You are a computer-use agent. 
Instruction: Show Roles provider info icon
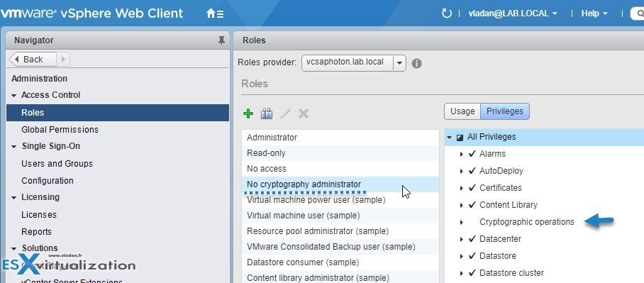416,64
